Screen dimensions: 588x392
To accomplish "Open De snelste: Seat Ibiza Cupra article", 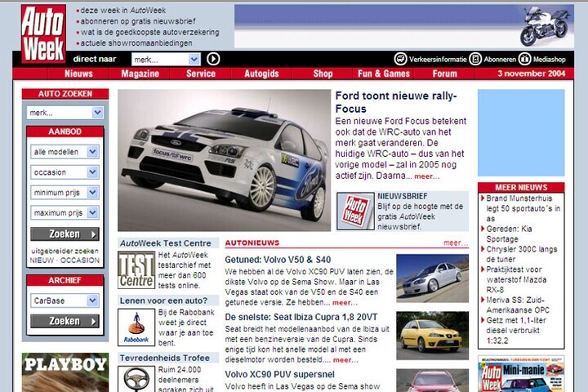I will tap(301, 317).
